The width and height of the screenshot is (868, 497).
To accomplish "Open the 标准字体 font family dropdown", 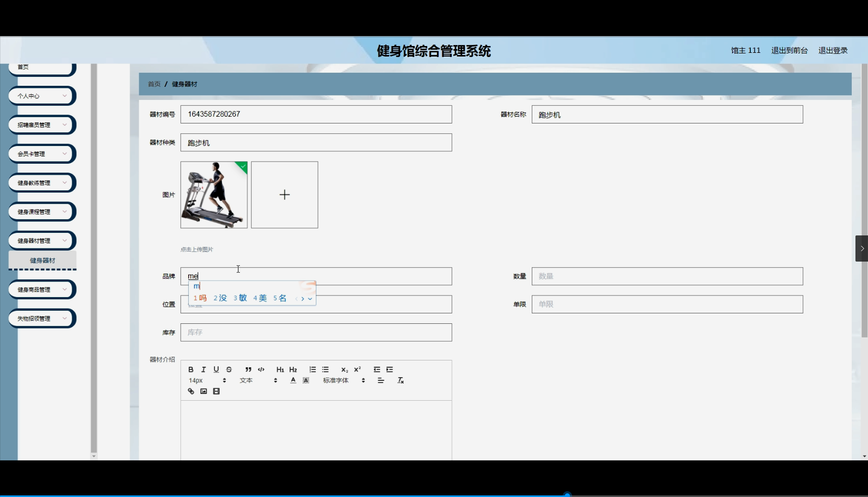I will click(x=344, y=380).
